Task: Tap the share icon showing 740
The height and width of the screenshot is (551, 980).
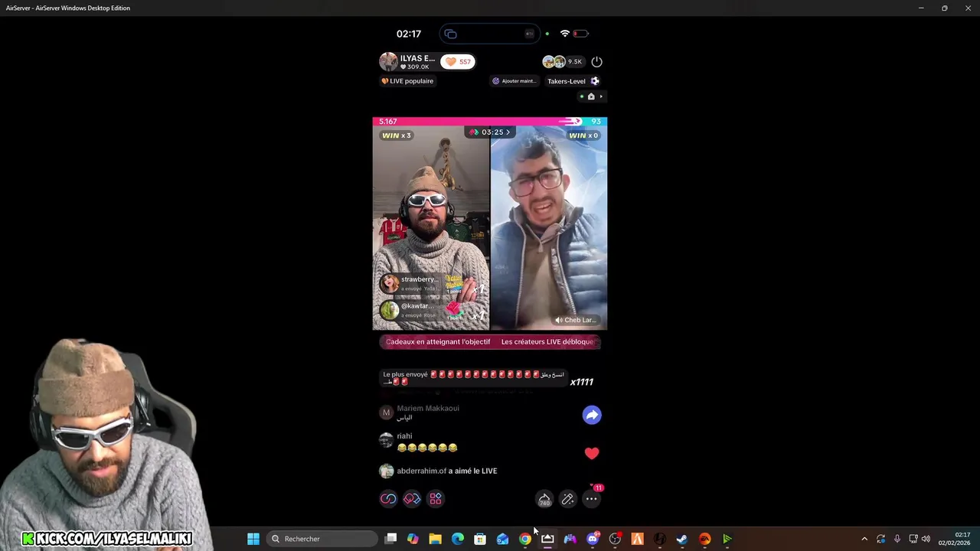Action: click(544, 499)
